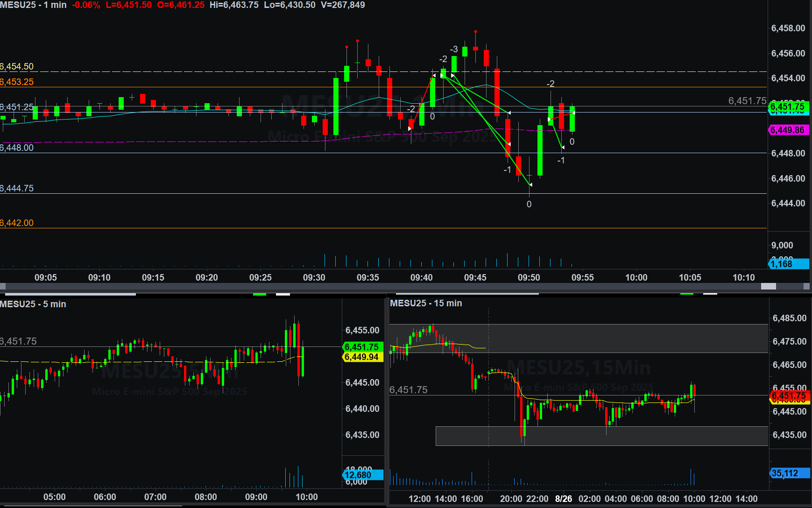Click the blue 12,680 volume tag
This screenshot has width=812, height=508.
[362, 475]
